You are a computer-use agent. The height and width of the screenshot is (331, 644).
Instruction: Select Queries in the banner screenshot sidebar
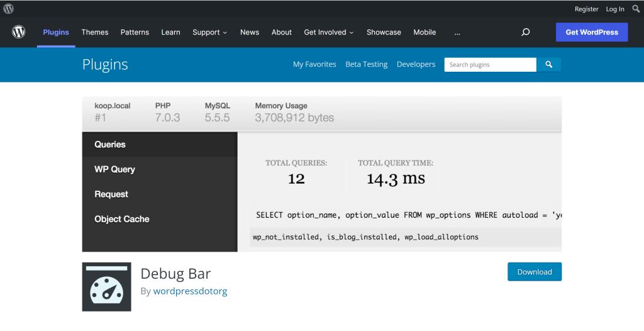point(160,144)
